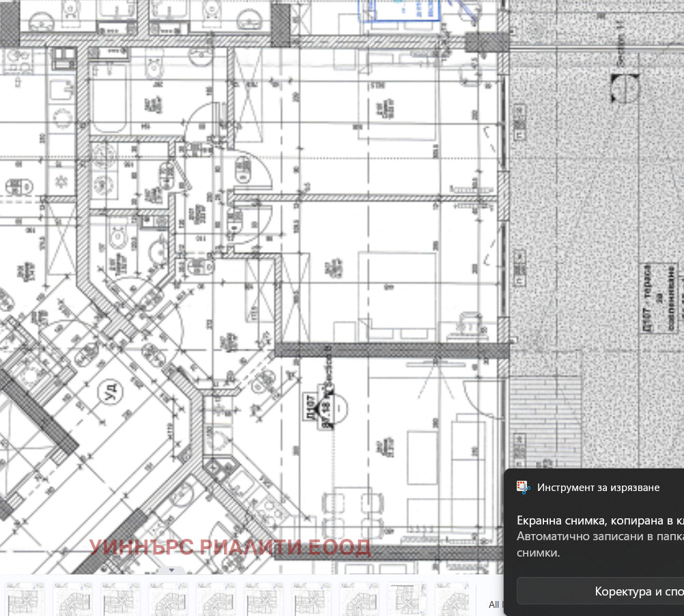This screenshot has width=684, height=616.
Task: Click the 'All' link beside the thumbnails
Action: point(494,604)
